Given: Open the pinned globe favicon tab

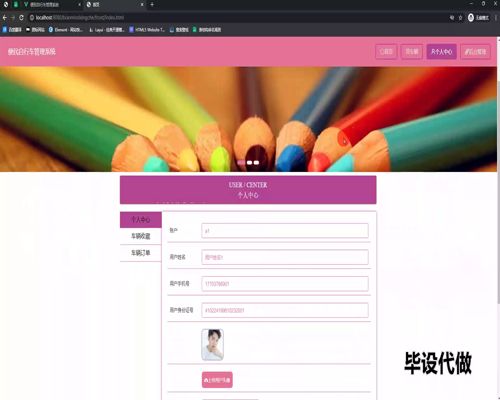Looking at the screenshot, I should [6, 5].
